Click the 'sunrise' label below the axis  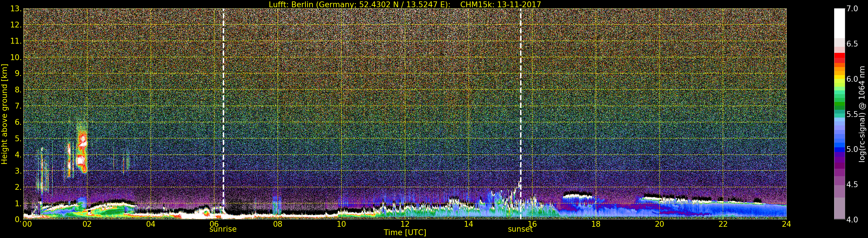(x=223, y=229)
